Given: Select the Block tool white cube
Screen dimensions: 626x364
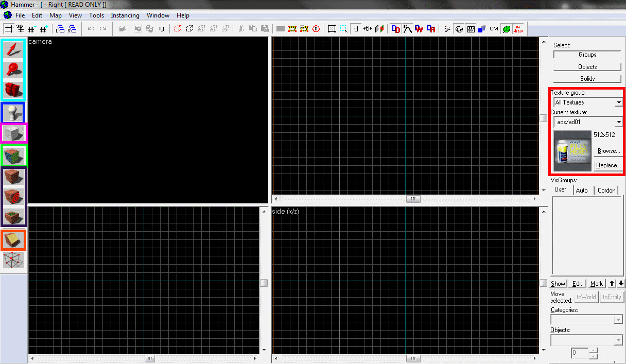Looking at the screenshot, I should pos(14,133).
